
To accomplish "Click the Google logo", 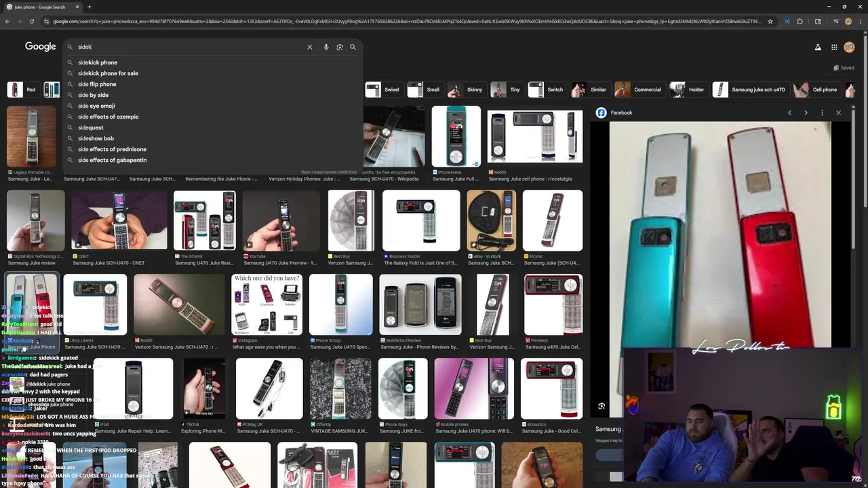I will click(x=40, y=47).
